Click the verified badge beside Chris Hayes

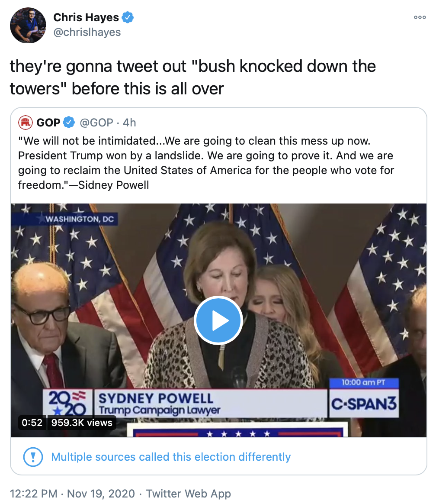point(128,18)
